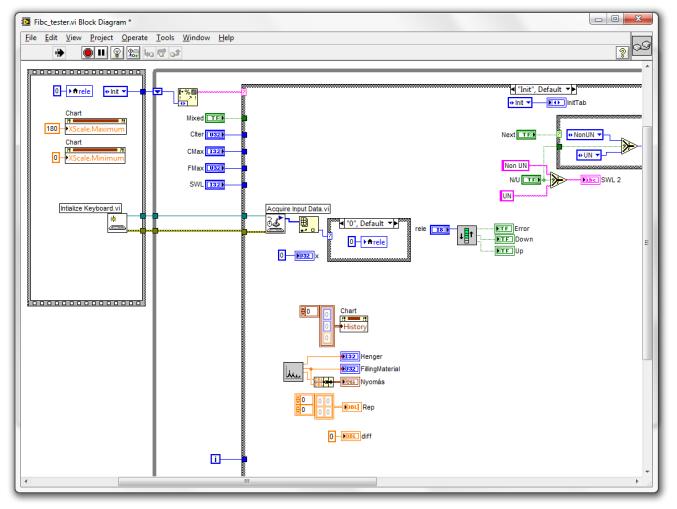Select the FMax numeric terminal
Viewport: 677px width, 509px height.
(x=215, y=168)
